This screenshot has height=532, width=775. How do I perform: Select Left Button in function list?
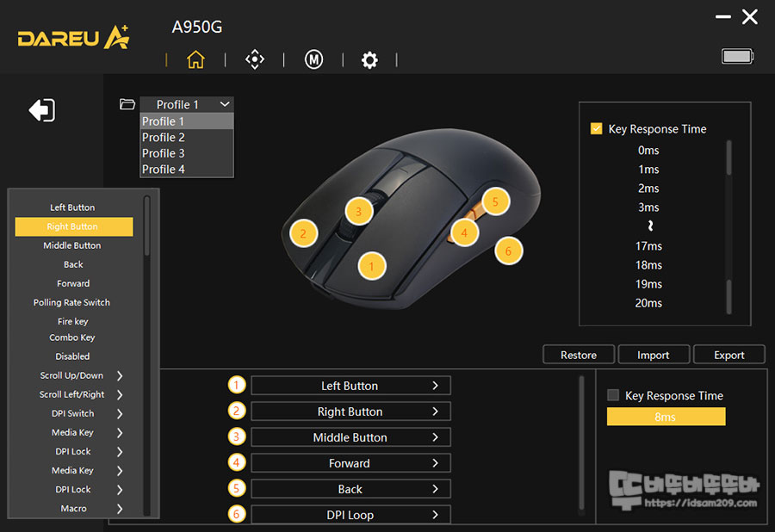(72, 207)
